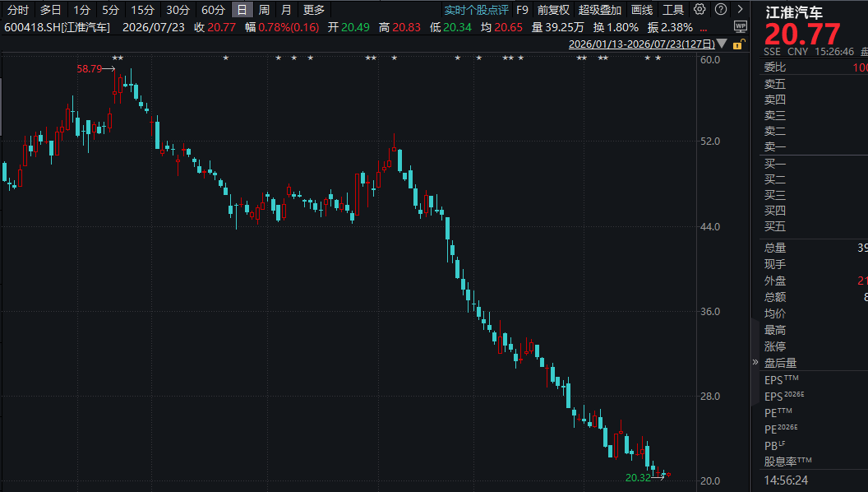Select the 30分 period
This screenshot has height=492, width=868.
[178, 10]
